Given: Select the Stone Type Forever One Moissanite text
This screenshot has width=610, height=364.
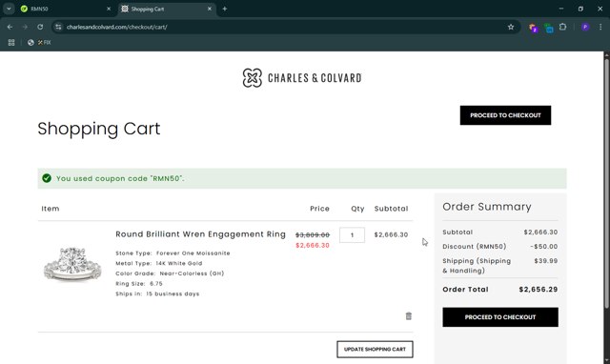Looking at the screenshot, I should click(x=173, y=253).
